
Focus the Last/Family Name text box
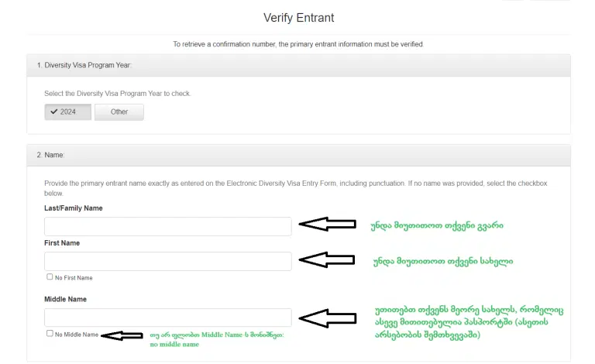tap(168, 226)
